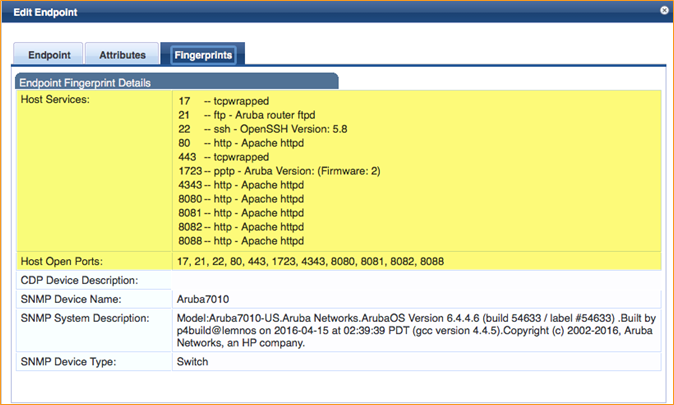The image size is (674, 405).
Task: Select the Fingerprints tab
Action: click(x=203, y=55)
